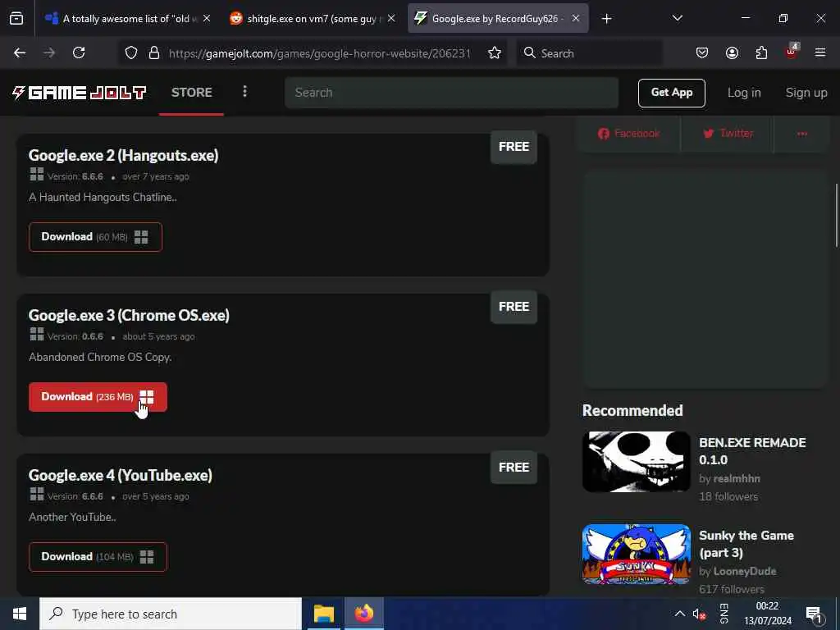Viewport: 840px width, 630px height.
Task: View site security padlock info
Action: point(154,52)
